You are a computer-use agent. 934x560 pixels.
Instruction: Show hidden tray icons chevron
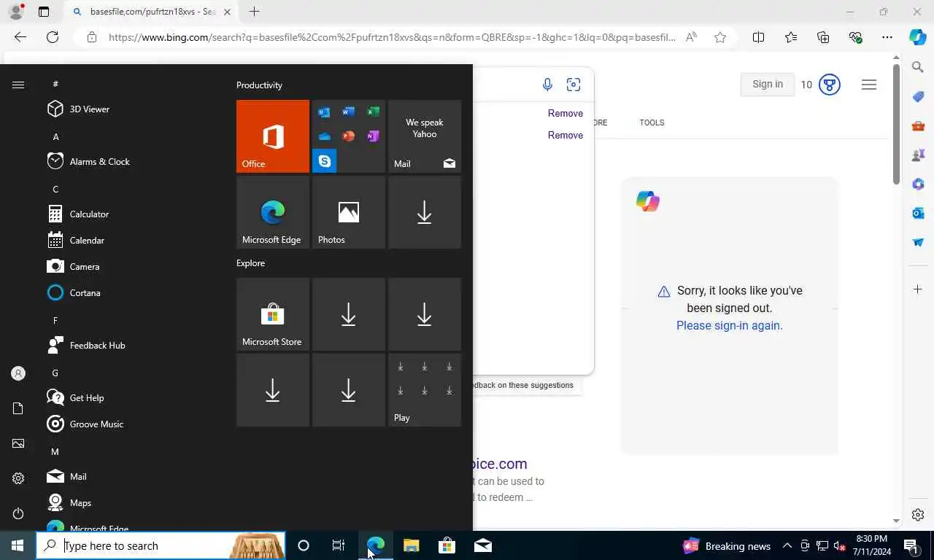(787, 545)
